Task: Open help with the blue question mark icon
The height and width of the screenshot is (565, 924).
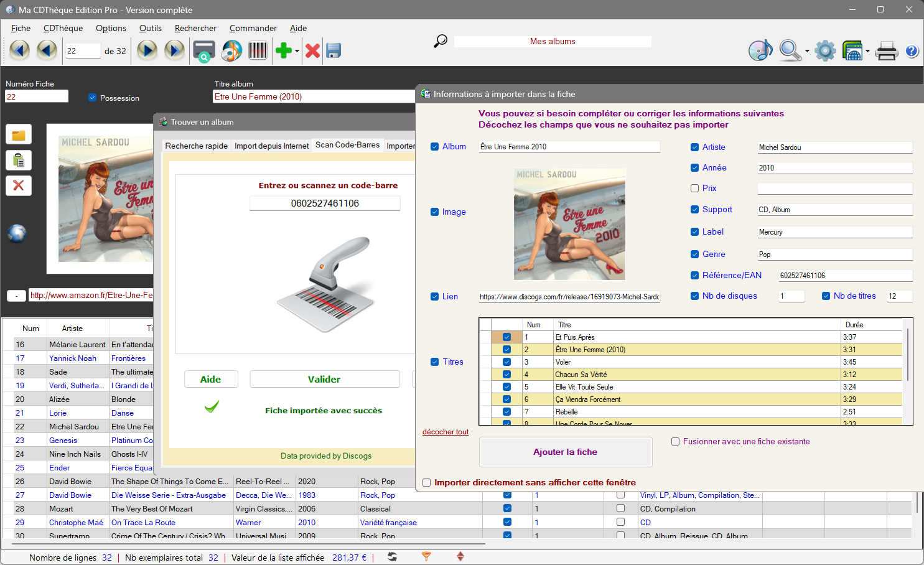Action: pyautogui.click(x=912, y=50)
